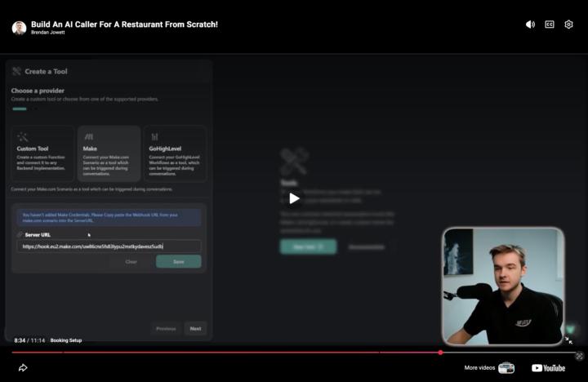Click the large Tools wrench icon
Screen dimensions: 588x382
[295, 162]
